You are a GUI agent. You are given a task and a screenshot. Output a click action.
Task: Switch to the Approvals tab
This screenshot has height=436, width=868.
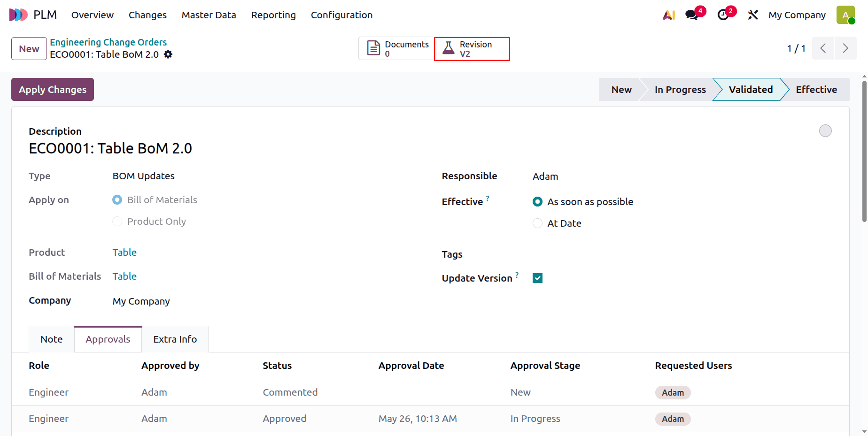(x=108, y=339)
